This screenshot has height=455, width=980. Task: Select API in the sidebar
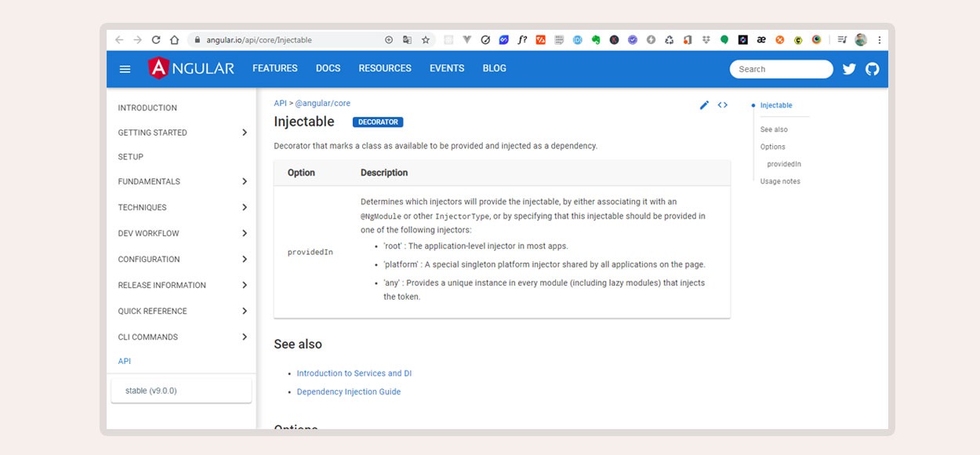click(x=125, y=362)
